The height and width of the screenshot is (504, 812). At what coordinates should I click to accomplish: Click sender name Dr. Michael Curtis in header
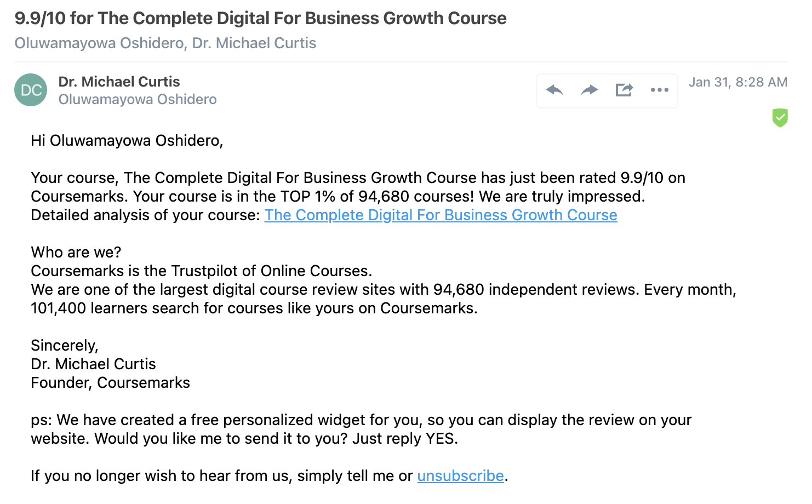[119, 82]
